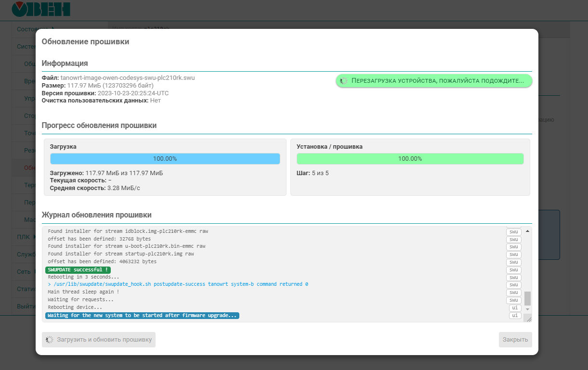Screen dimensions: 588x370
Task: Expand the Сеть sidebar section
Action: (23, 272)
